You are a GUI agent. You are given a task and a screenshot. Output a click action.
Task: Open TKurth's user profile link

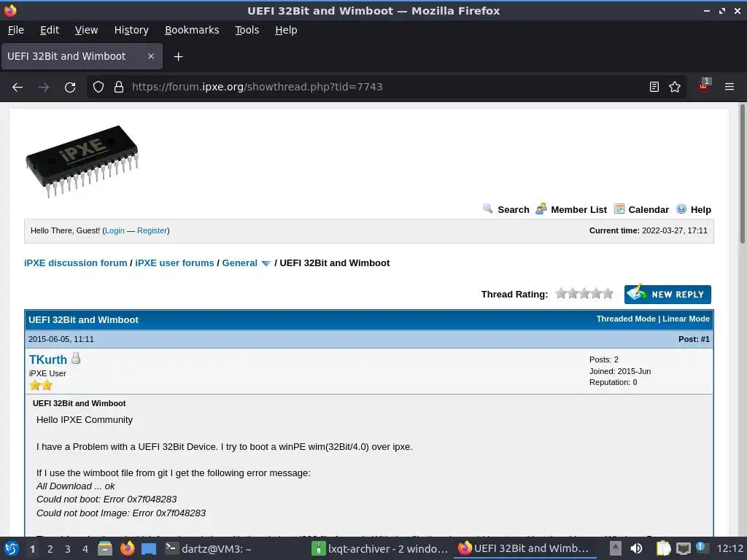(x=48, y=359)
